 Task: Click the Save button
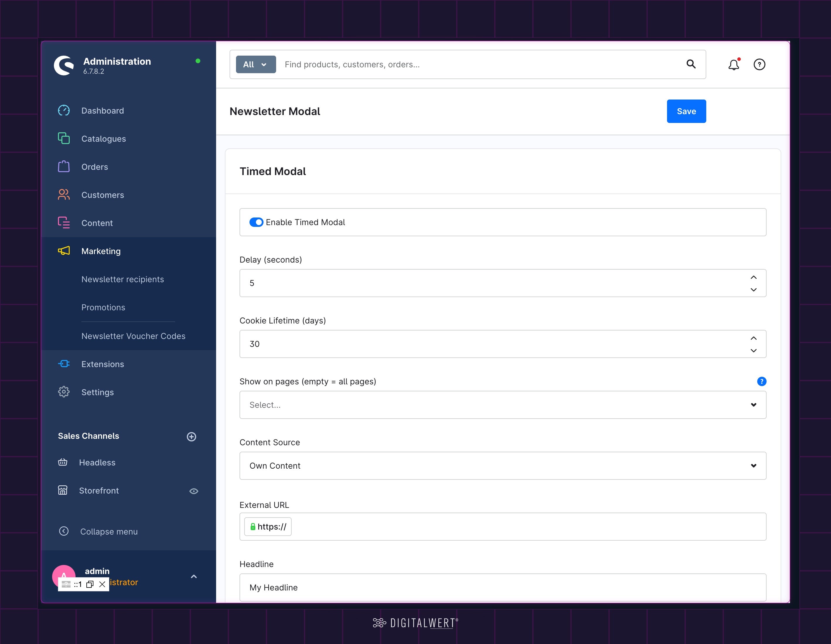click(x=686, y=111)
